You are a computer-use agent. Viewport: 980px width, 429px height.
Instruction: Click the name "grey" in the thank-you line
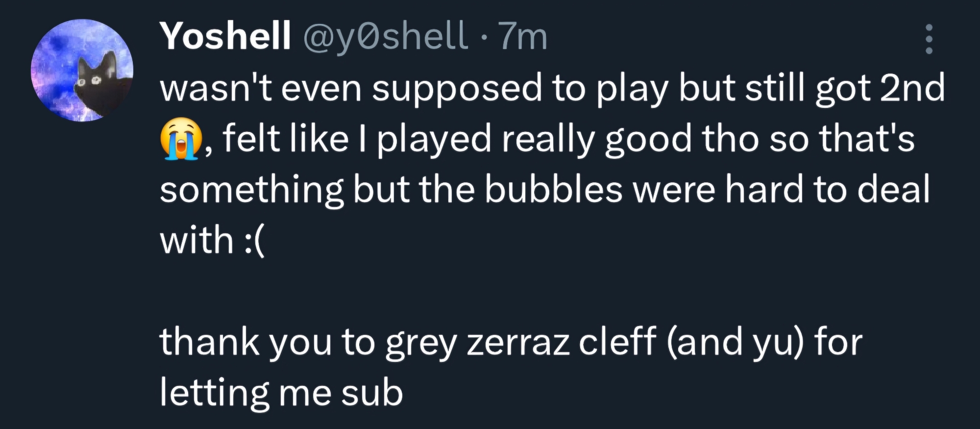[x=420, y=342]
